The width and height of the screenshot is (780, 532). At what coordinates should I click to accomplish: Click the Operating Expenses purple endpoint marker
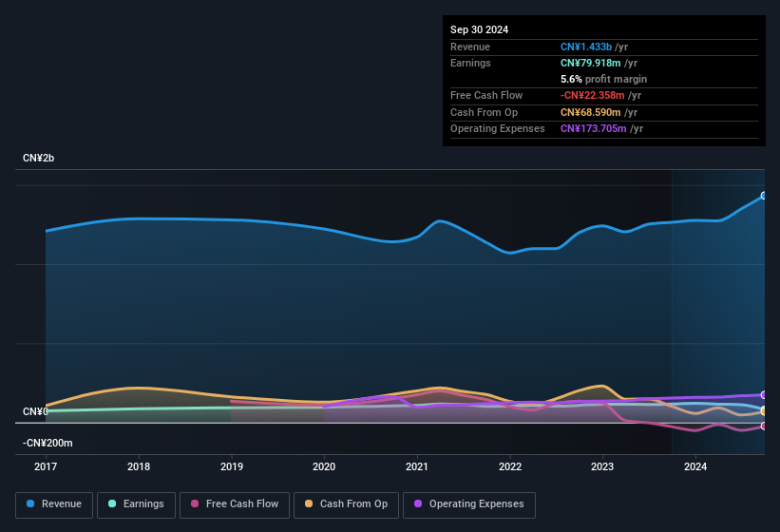coord(764,395)
